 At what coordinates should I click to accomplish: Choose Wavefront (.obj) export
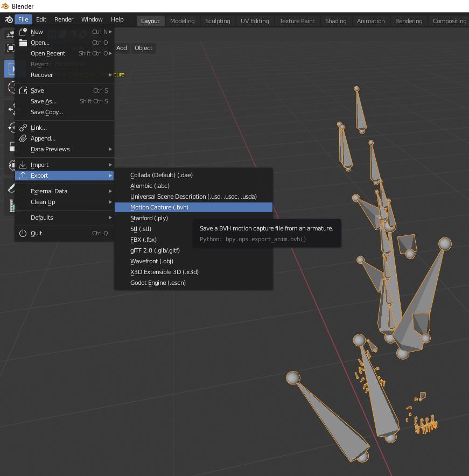(x=193, y=261)
